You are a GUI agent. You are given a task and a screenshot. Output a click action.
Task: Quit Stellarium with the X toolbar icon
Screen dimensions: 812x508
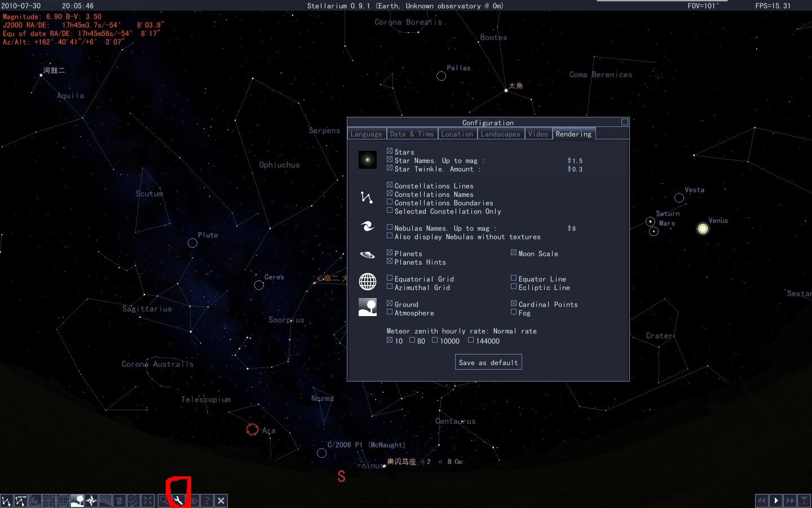221,501
